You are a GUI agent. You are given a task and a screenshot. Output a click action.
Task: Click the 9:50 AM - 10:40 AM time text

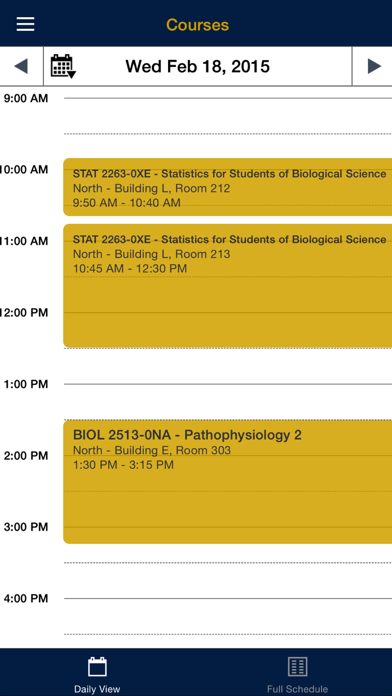tap(127, 203)
